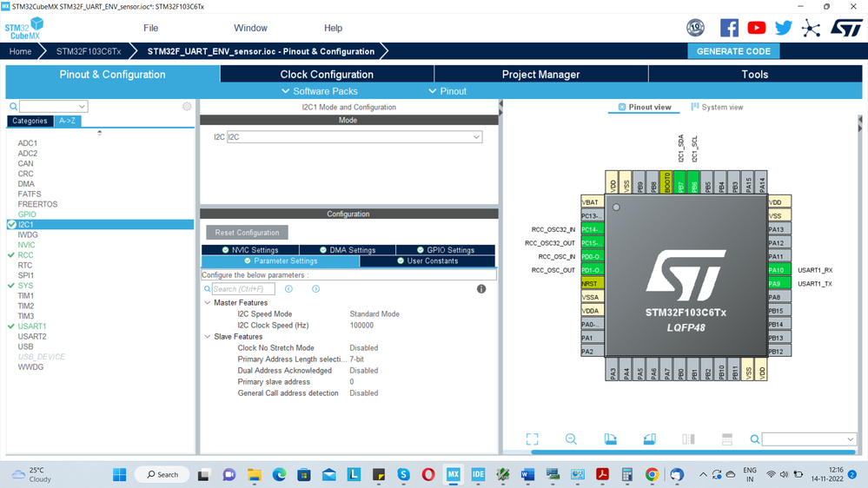Screen dimensions: 868x488
Task: Collapse Slave Features section
Action: (208, 336)
